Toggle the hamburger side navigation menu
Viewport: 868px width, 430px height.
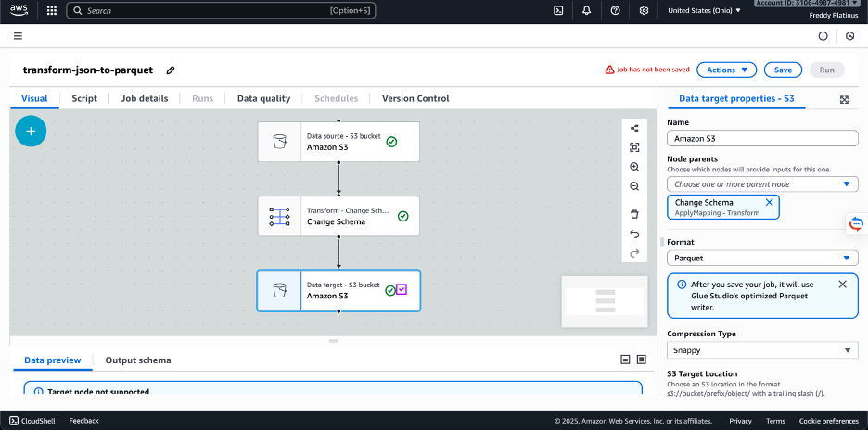18,36
